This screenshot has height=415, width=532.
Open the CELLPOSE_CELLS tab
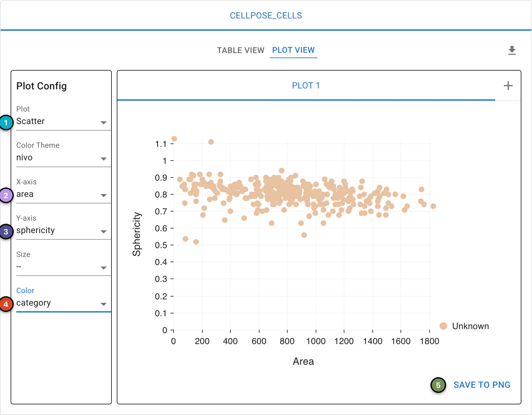click(266, 16)
